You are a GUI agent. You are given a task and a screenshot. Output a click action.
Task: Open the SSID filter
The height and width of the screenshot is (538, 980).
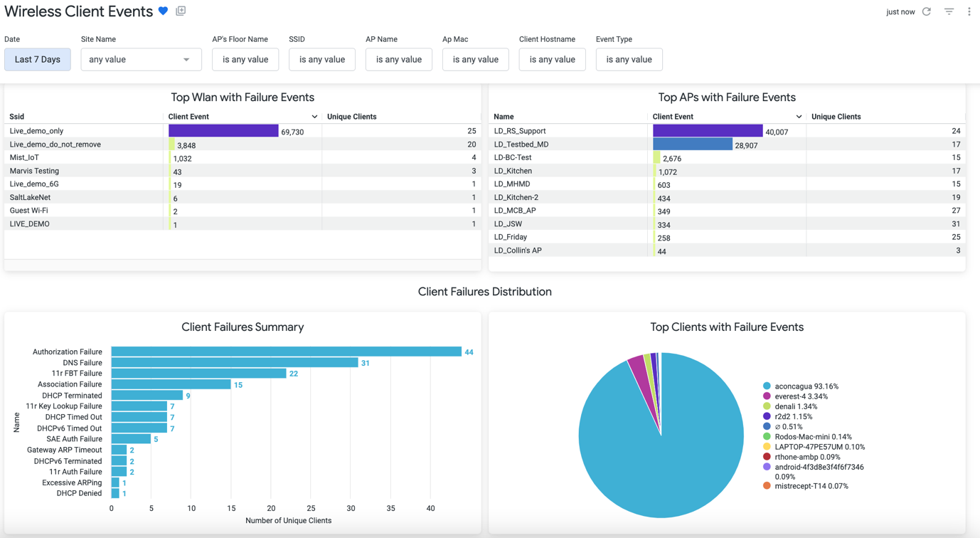(x=321, y=60)
